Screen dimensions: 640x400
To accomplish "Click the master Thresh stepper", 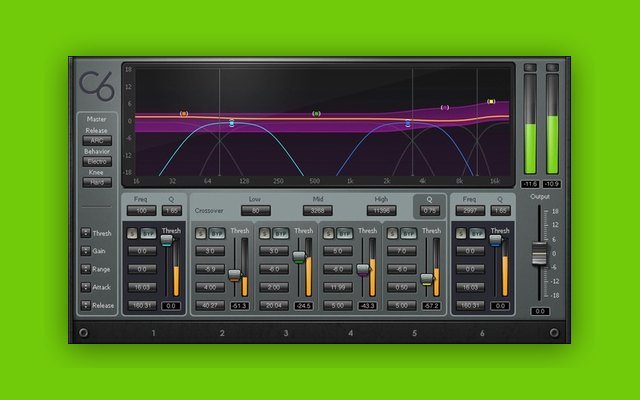I will click(x=85, y=233).
